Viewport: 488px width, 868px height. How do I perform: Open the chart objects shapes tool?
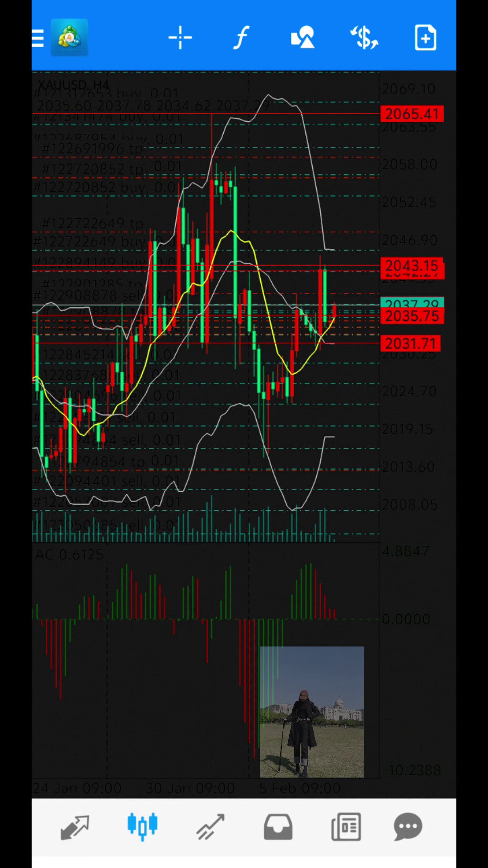pos(303,38)
